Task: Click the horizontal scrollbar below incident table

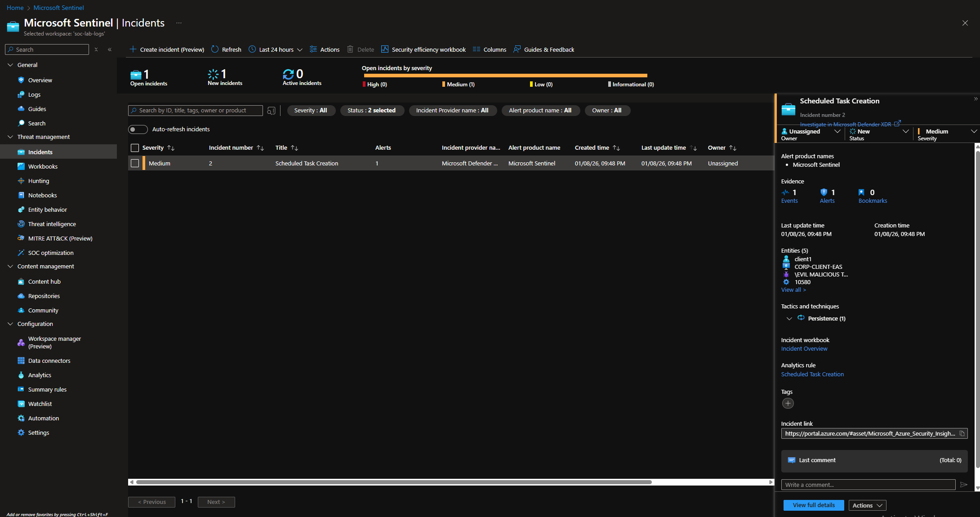Action: click(393, 482)
